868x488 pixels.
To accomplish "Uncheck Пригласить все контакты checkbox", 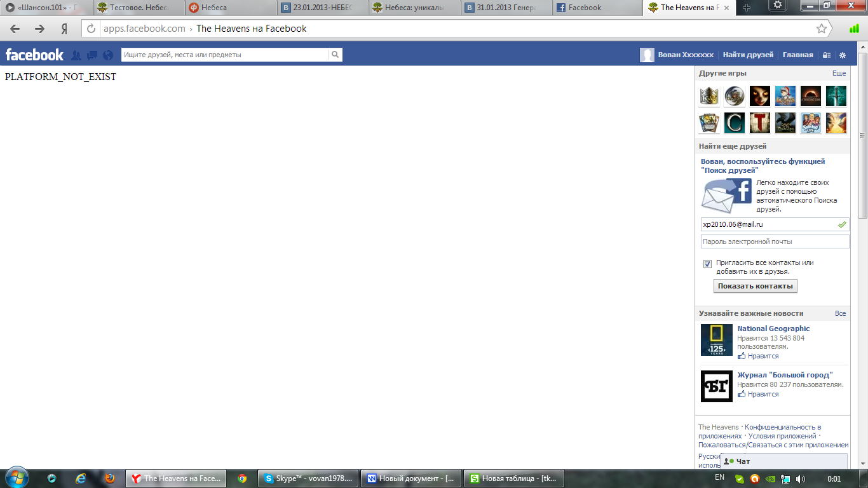I will pos(707,264).
